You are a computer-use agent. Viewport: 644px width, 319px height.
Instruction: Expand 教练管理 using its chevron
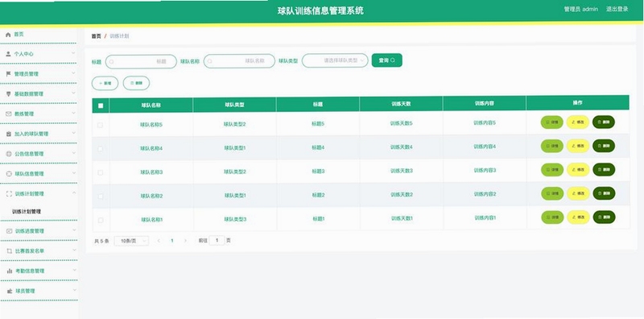[73, 113]
